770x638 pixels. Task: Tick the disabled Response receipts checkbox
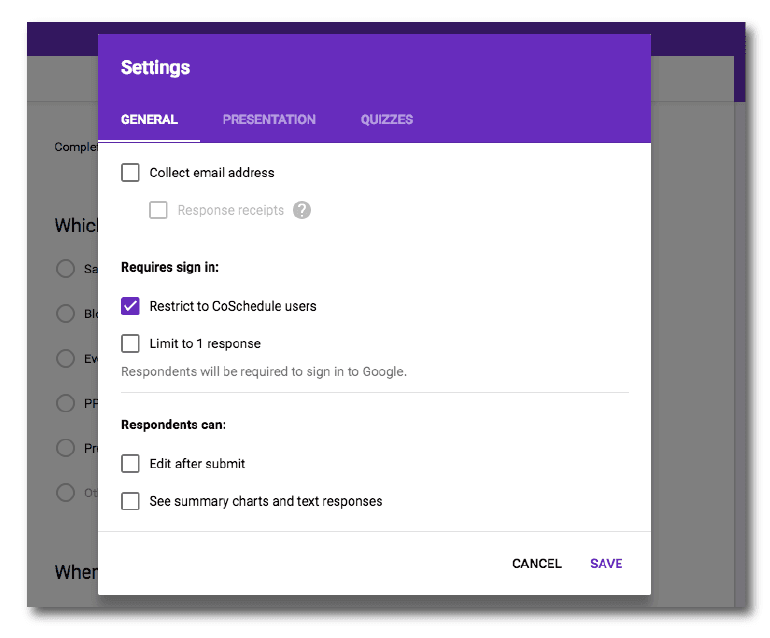tap(158, 211)
